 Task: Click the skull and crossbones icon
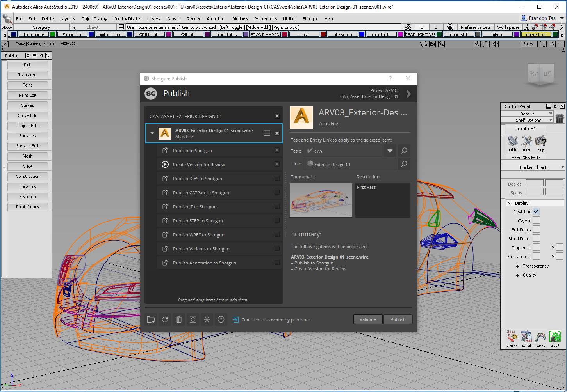tap(408, 27)
